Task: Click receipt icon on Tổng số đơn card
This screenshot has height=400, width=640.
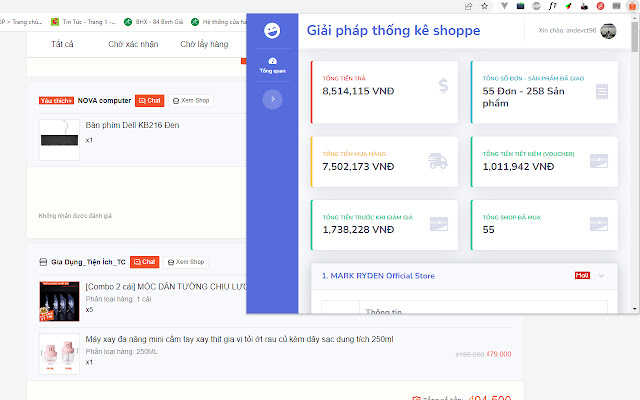Action: [x=602, y=91]
